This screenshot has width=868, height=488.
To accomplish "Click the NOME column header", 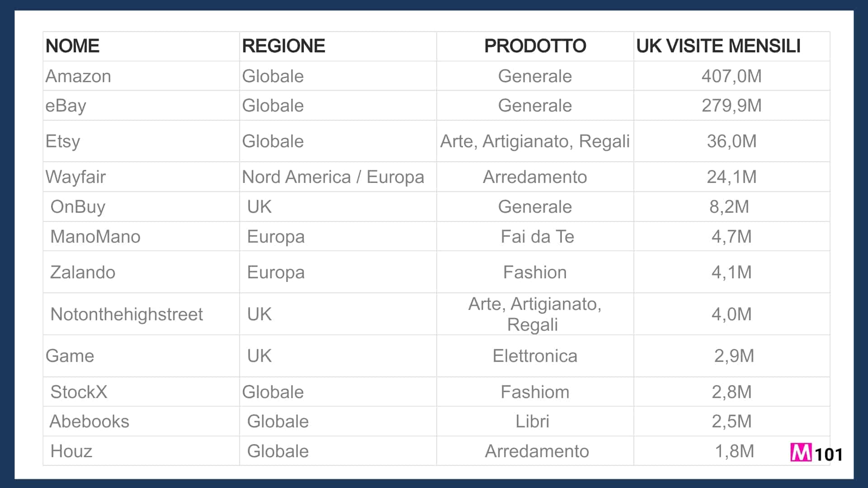I will [72, 46].
